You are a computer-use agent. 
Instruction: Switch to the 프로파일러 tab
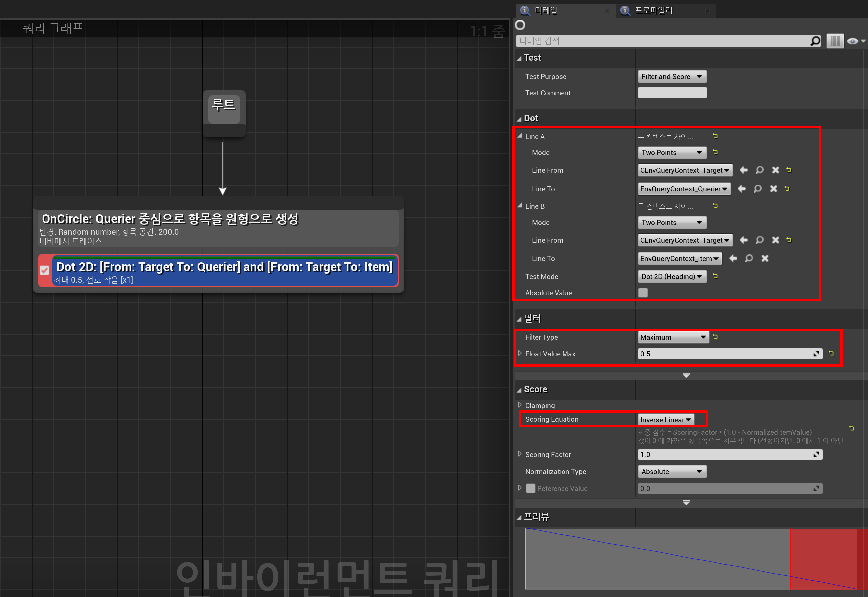(653, 11)
